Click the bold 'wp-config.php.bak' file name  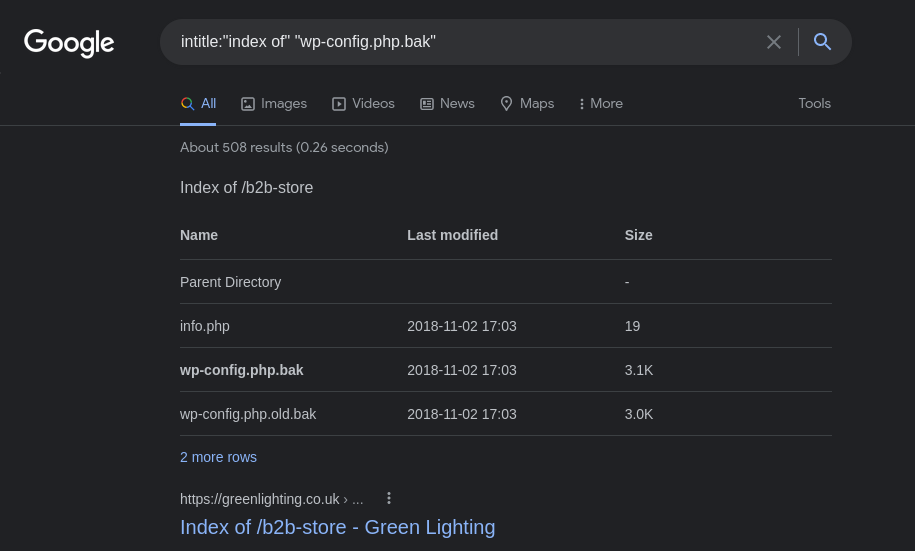[242, 370]
